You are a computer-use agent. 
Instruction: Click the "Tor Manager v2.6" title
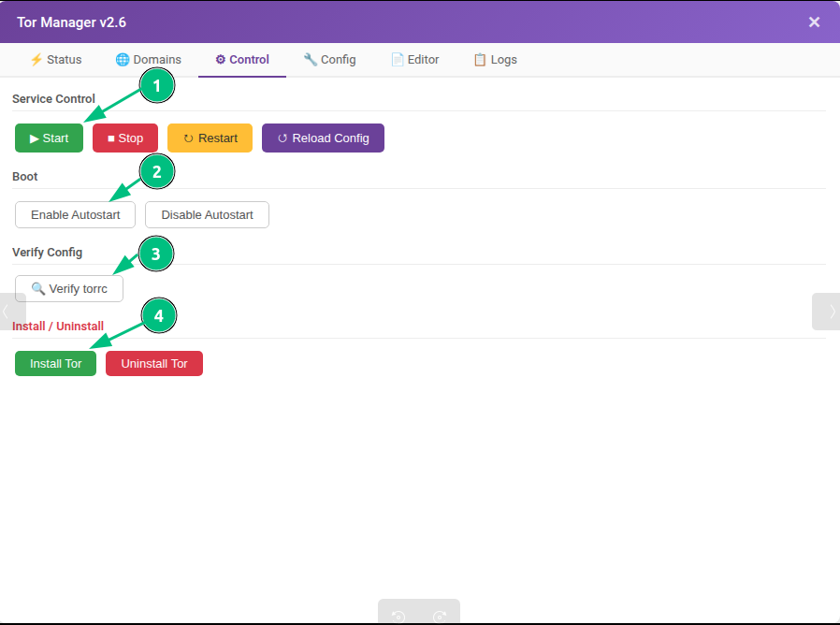(x=71, y=22)
